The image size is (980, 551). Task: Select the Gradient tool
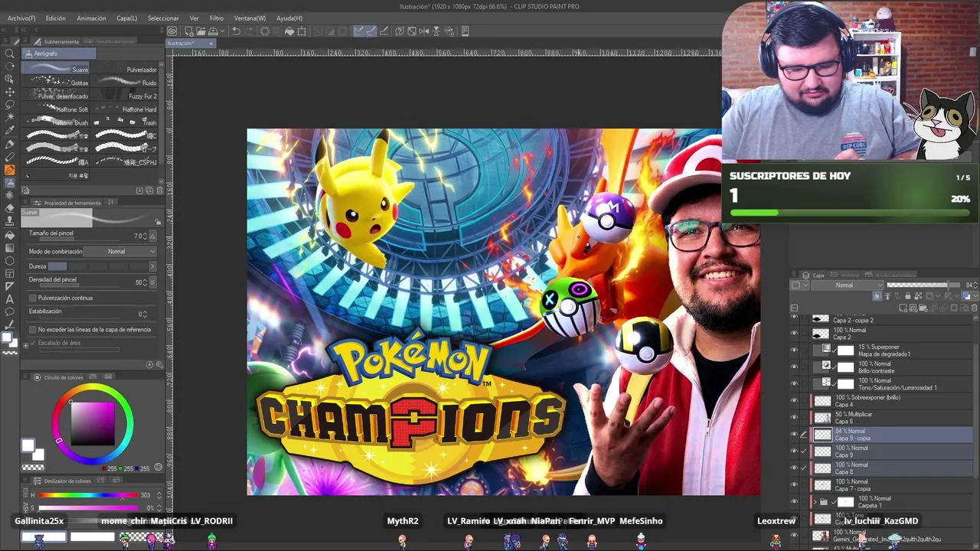[9, 248]
